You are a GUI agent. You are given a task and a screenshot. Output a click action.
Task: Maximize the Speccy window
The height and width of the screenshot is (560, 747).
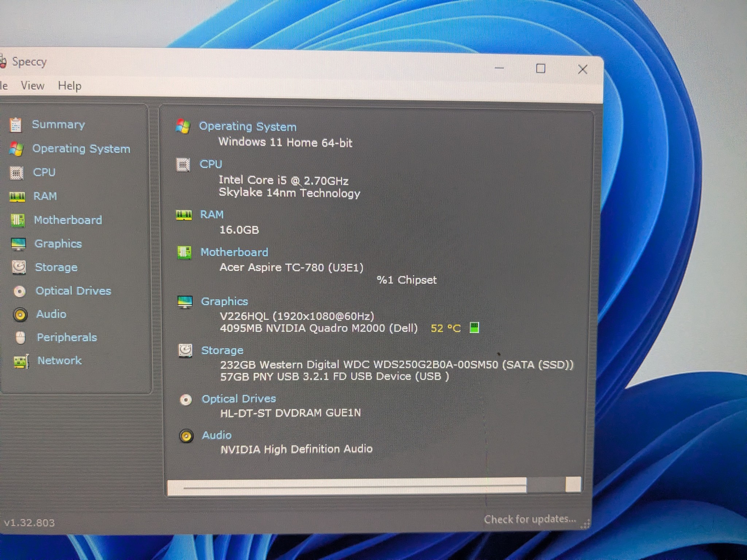point(541,68)
